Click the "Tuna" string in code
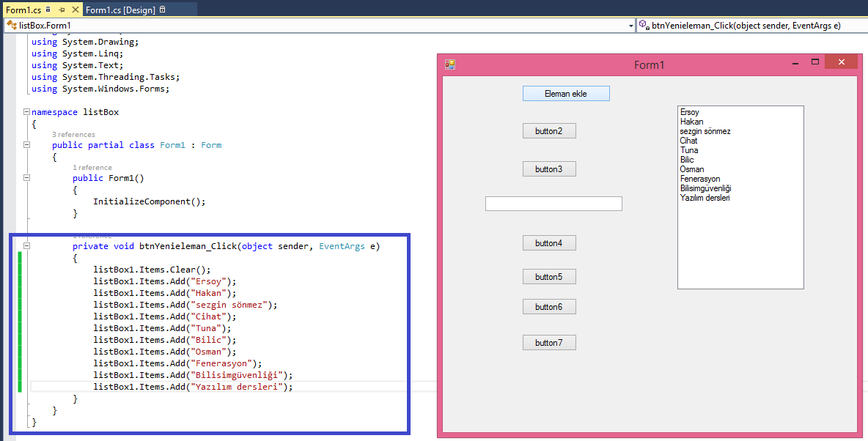The height and width of the screenshot is (441, 868). tap(206, 328)
